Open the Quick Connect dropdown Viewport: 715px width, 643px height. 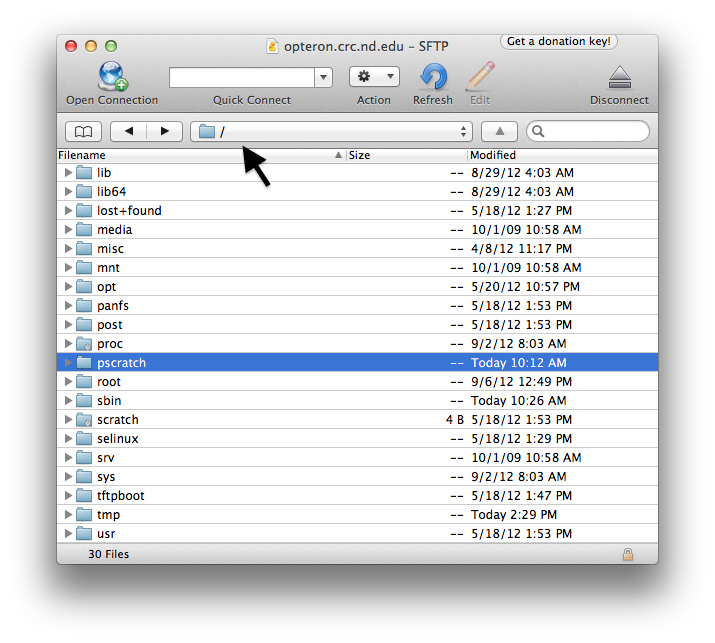coord(323,77)
